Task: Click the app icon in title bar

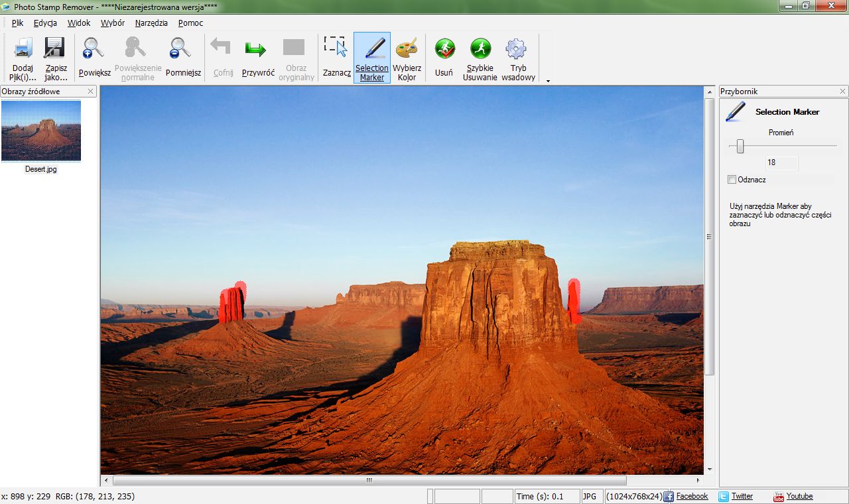Action: (x=6, y=7)
